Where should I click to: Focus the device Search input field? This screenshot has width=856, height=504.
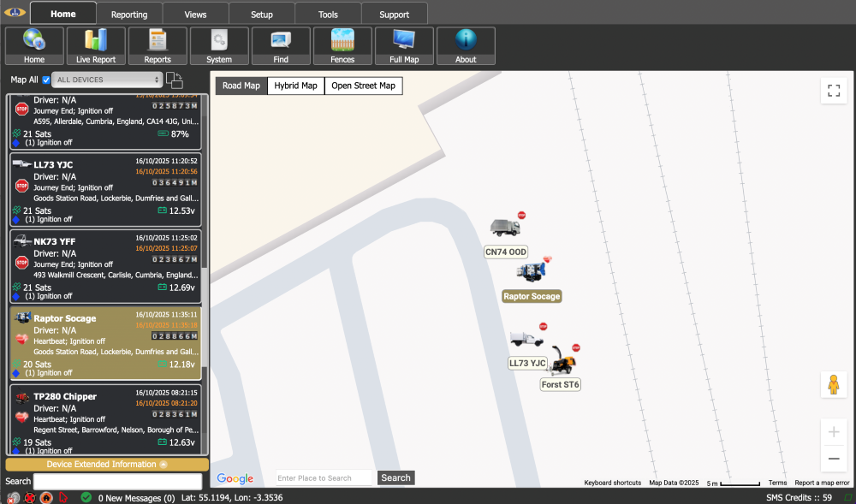pos(117,481)
